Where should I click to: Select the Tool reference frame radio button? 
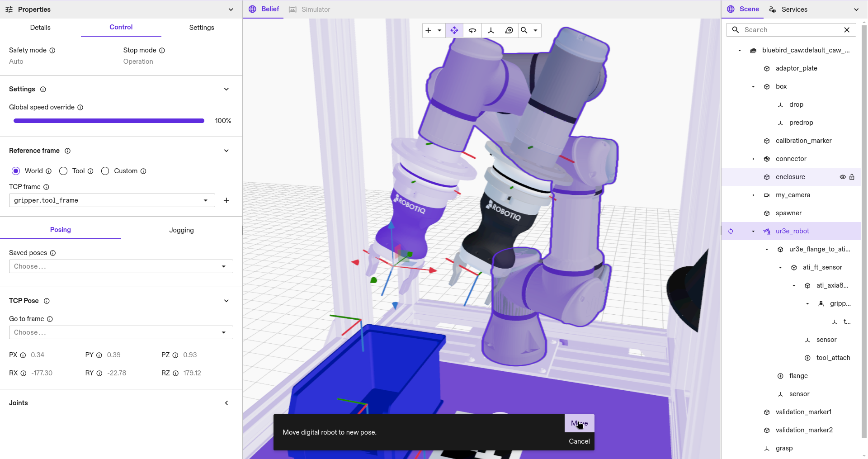63,171
